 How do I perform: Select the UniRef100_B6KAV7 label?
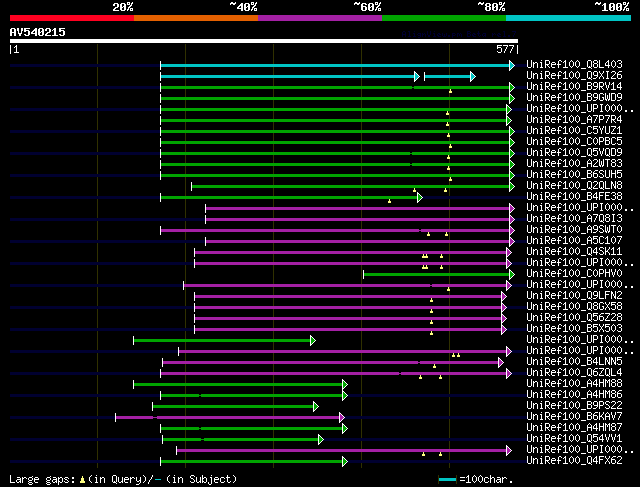(x=574, y=417)
